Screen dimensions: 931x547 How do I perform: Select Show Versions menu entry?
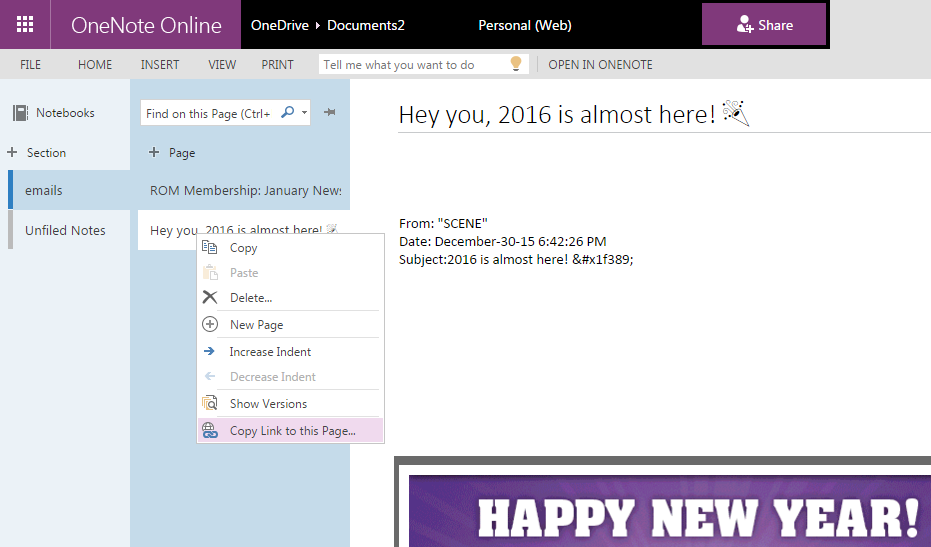coord(290,403)
